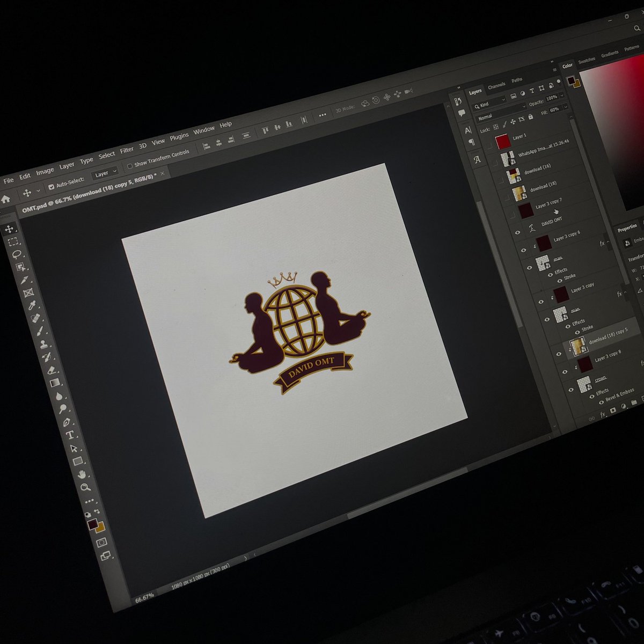The image size is (644, 644).
Task: Select the Eraser tool
Action: (52, 370)
